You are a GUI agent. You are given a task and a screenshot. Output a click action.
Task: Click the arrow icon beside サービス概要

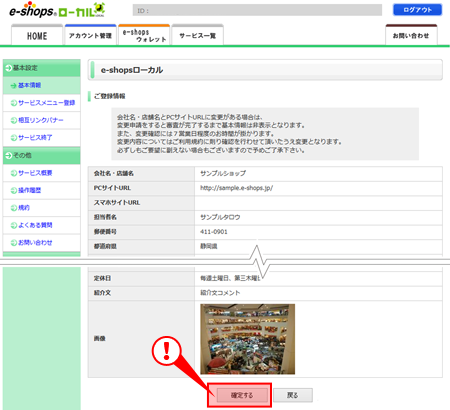[x=14, y=173]
